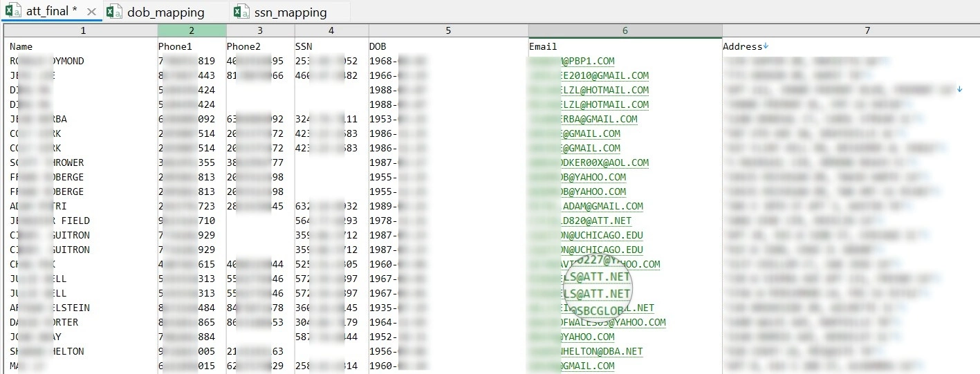The image size is (980, 374).
Task: Close the att_final tab
Action: 91,12
